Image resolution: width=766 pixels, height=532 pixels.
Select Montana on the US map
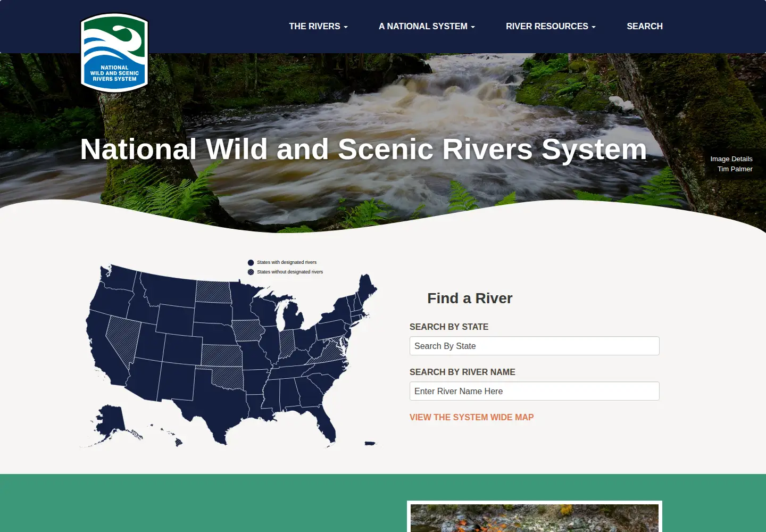click(x=170, y=290)
